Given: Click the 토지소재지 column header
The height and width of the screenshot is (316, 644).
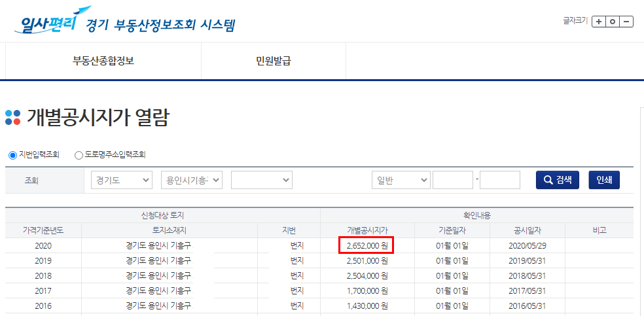Looking at the screenshot, I should coord(170,230).
